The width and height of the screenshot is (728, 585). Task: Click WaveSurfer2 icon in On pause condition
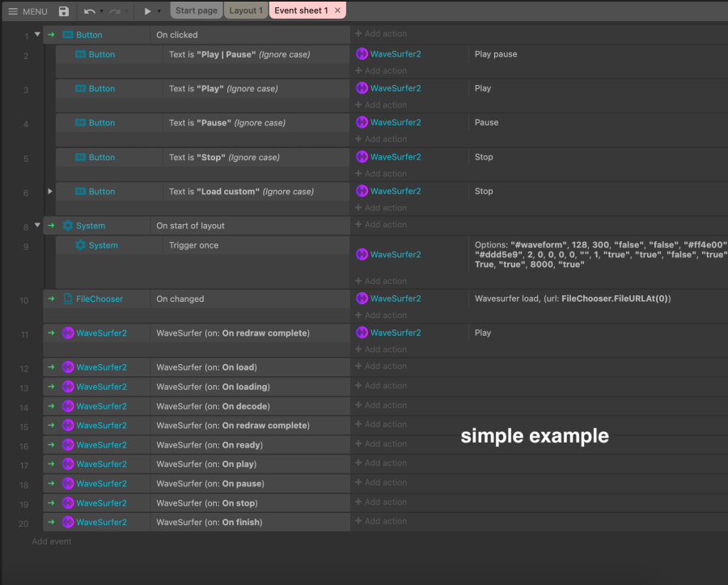click(68, 483)
